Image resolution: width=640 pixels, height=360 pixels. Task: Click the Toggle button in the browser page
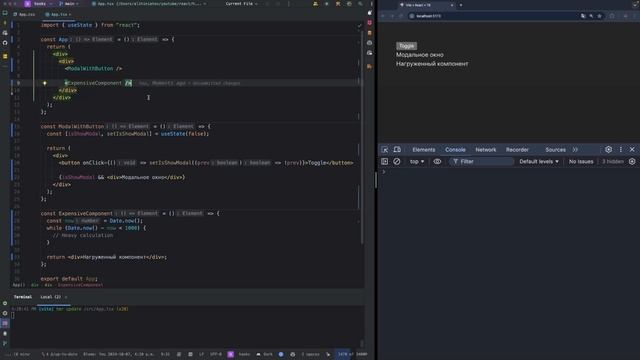coord(406,46)
